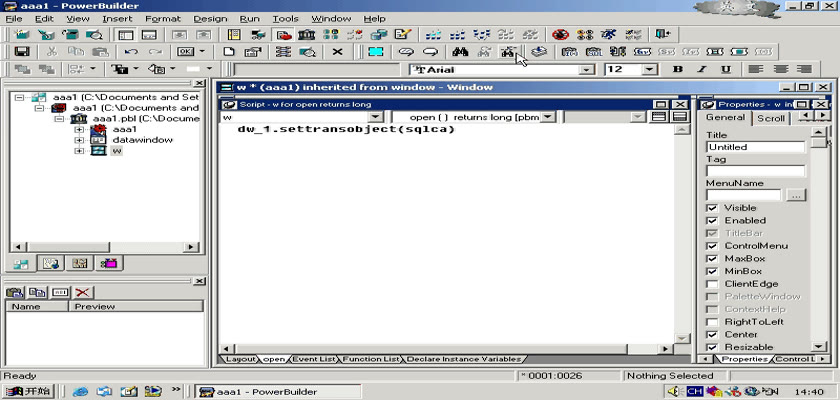Collapse the aaa1.pbl library tree node
The image size is (840, 400).
[x=59, y=118]
